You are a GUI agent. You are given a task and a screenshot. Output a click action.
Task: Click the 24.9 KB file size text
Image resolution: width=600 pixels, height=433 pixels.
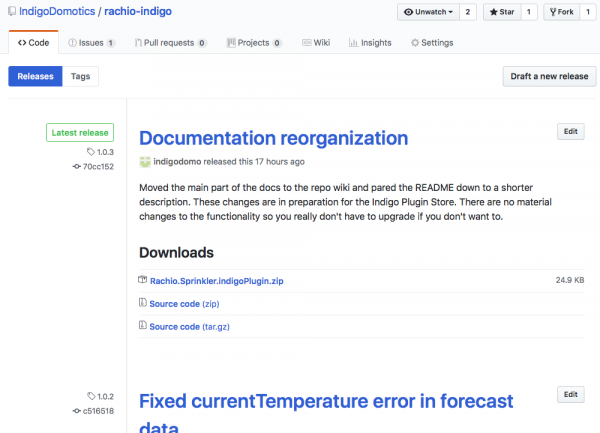pyautogui.click(x=570, y=280)
